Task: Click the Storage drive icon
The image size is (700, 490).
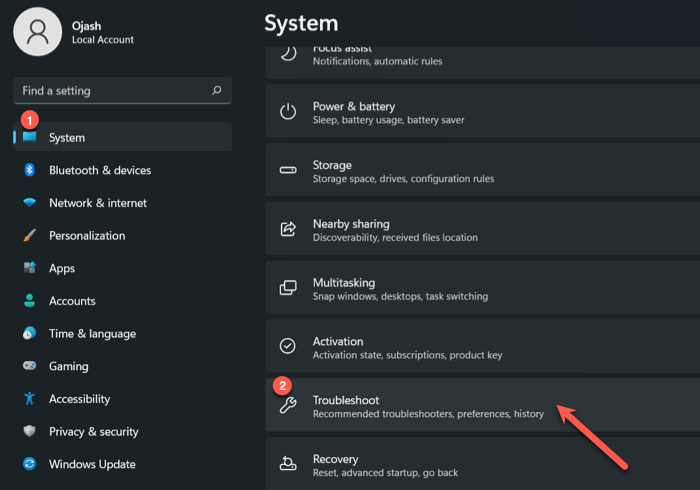Action: pyautogui.click(x=288, y=170)
